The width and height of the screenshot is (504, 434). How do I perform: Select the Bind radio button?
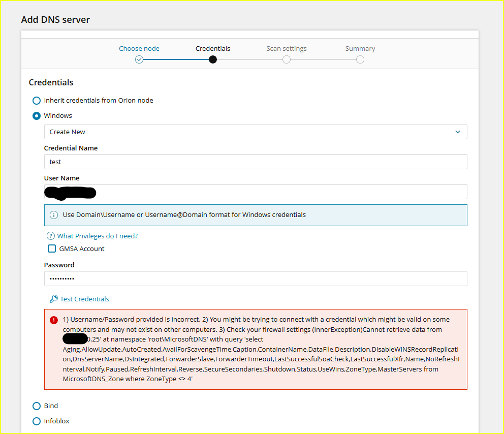(x=37, y=406)
